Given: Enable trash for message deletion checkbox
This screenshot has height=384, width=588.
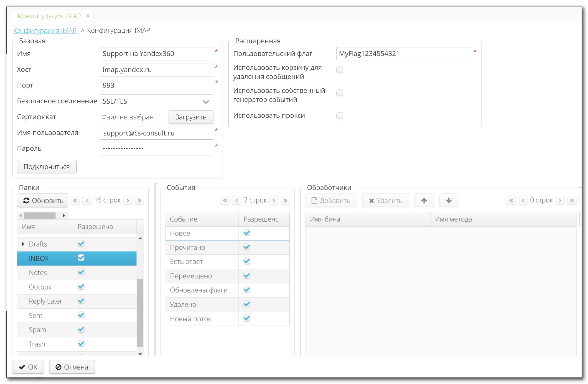Looking at the screenshot, I should (x=340, y=70).
